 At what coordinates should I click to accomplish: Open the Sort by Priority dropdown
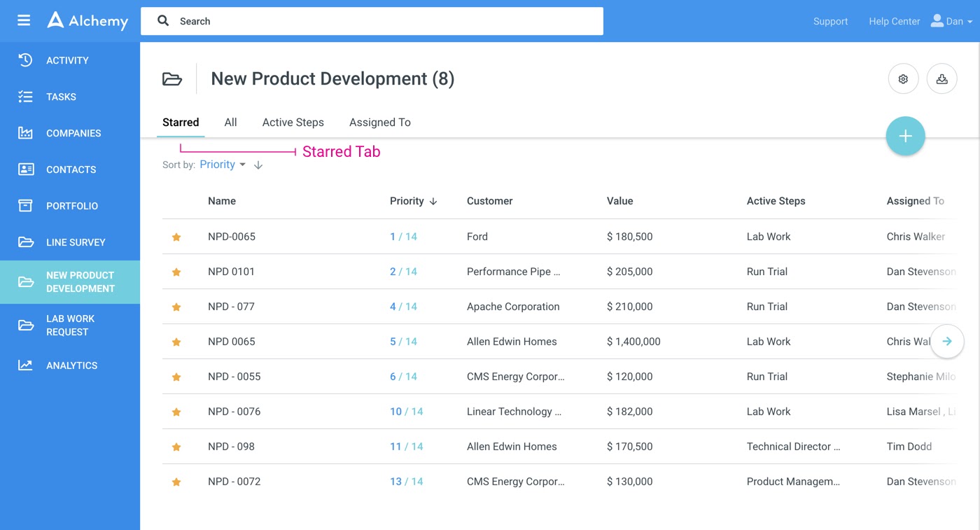click(223, 165)
